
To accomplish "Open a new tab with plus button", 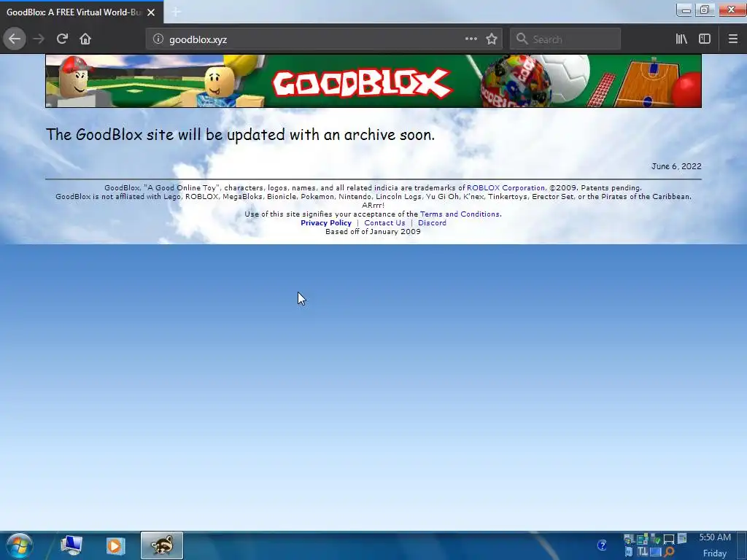I will (176, 12).
